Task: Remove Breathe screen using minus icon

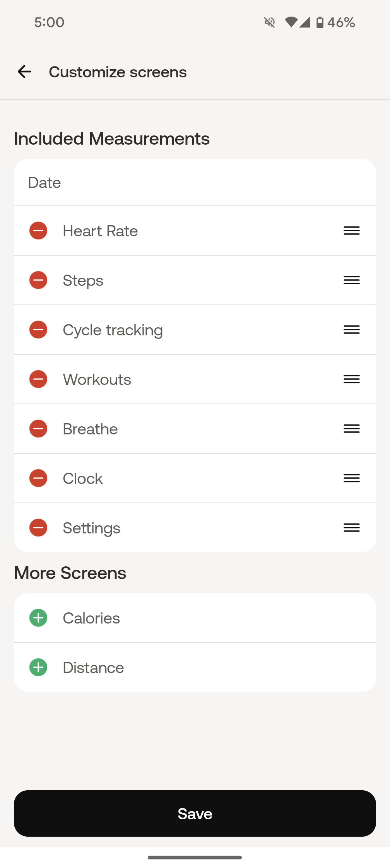Action: point(38,429)
